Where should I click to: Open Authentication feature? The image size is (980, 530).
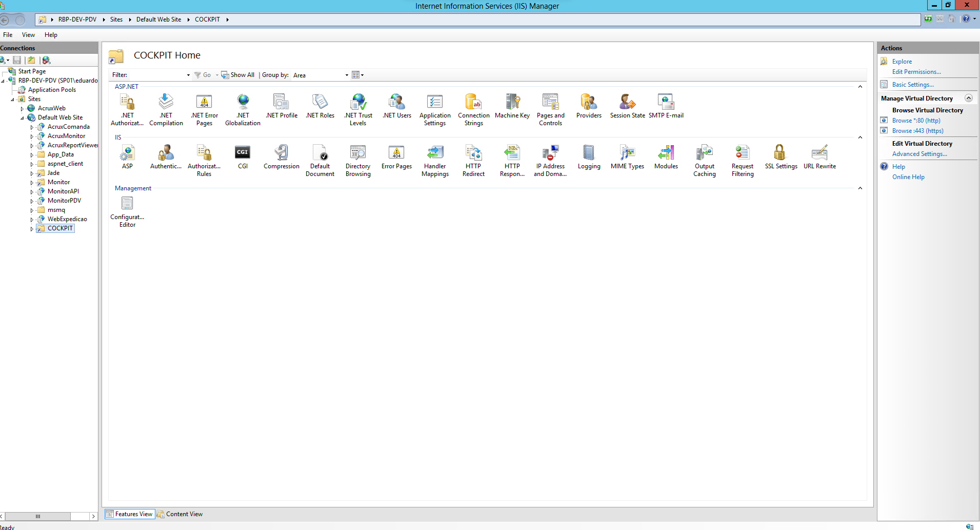pyautogui.click(x=166, y=157)
